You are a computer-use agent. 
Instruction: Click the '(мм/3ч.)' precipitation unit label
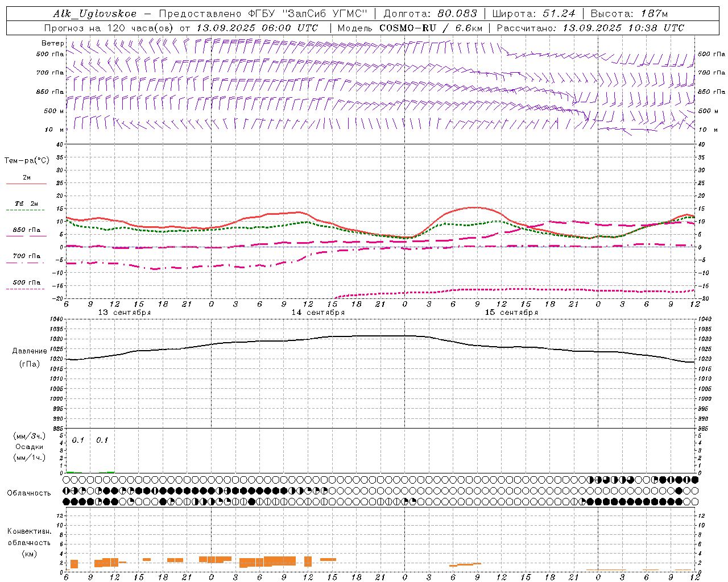tap(30, 436)
